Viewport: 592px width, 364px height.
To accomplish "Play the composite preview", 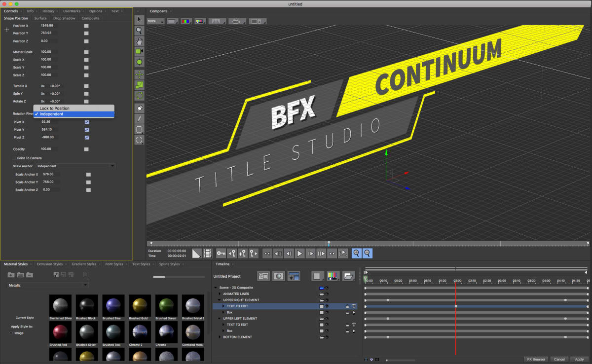I will click(299, 254).
